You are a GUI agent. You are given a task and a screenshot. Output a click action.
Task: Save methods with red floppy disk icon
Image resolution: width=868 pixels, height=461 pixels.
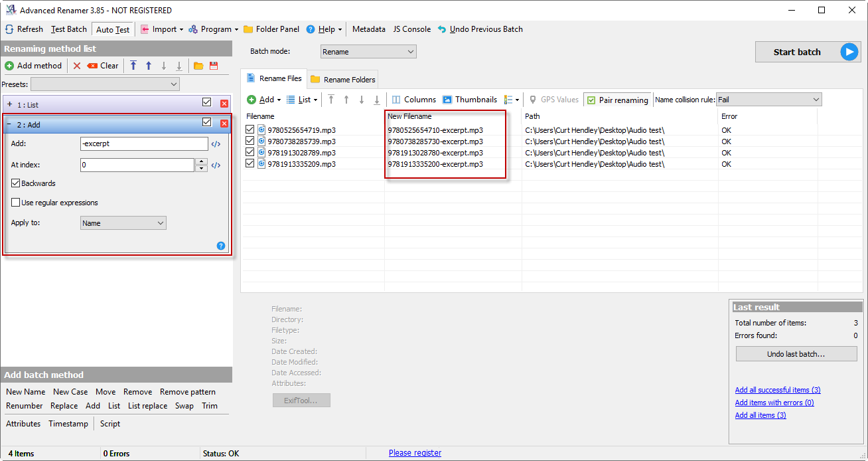coord(214,66)
